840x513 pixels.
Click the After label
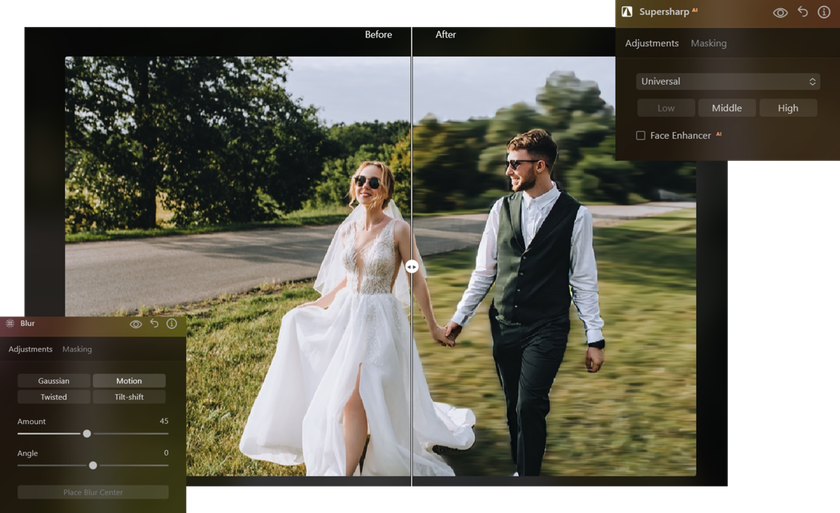click(445, 34)
